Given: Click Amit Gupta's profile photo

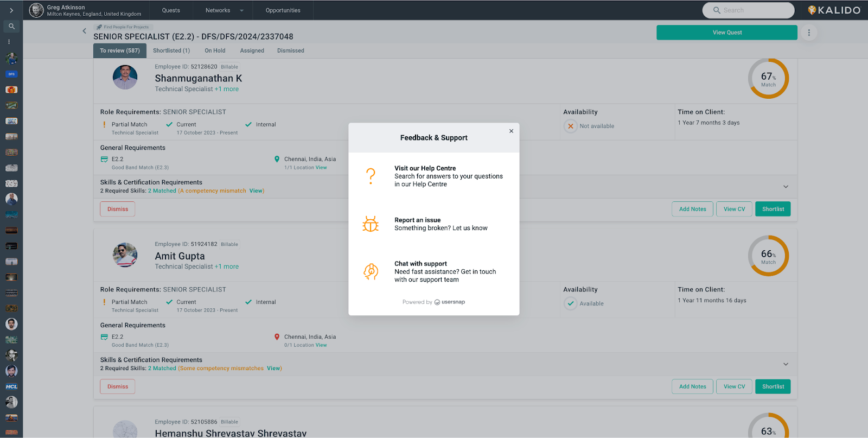Looking at the screenshot, I should point(125,255).
